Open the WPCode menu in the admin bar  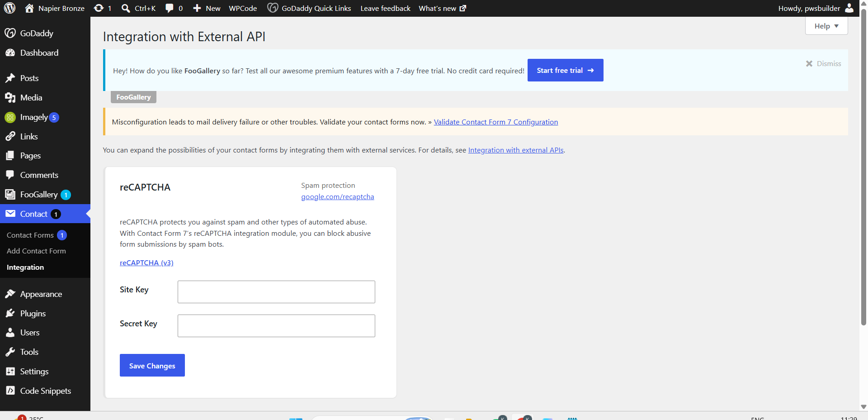(x=243, y=8)
